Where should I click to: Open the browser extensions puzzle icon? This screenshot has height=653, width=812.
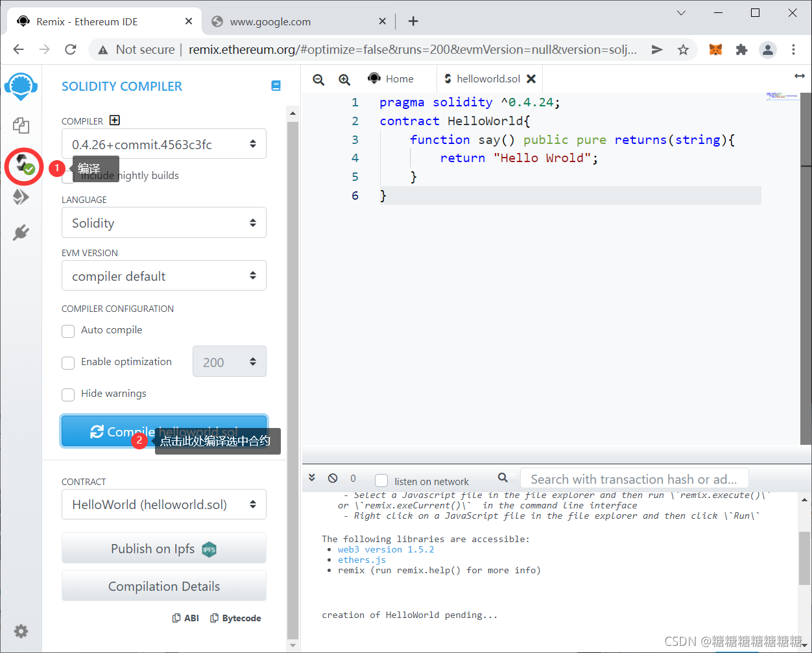[742, 49]
